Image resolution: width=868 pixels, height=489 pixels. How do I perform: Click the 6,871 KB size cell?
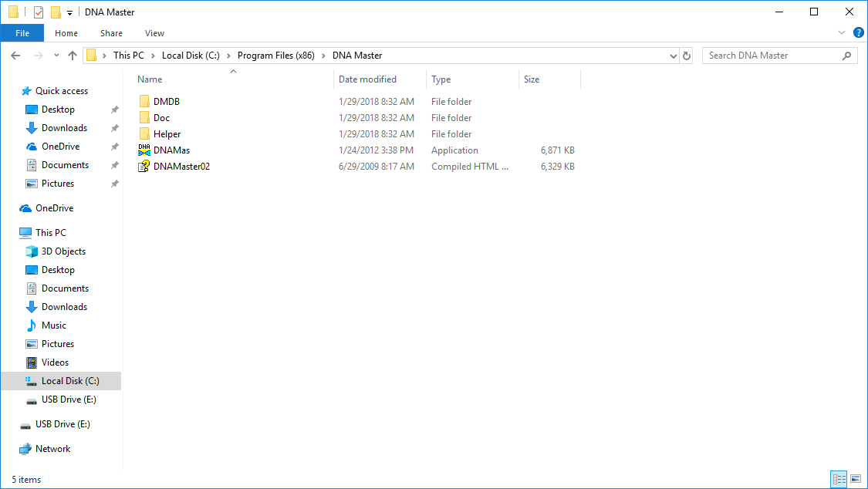pos(557,150)
